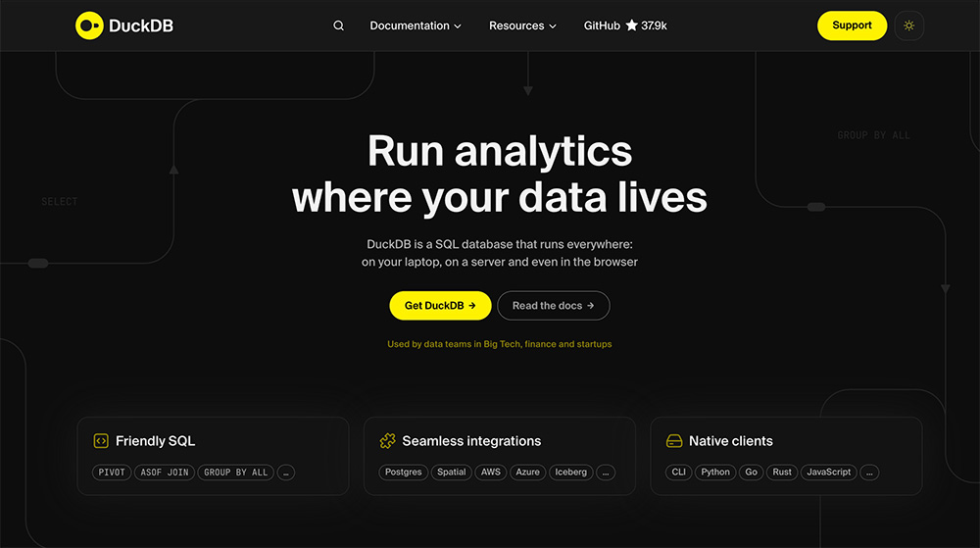This screenshot has height=548, width=980.
Task: Toggle the light/dark theme sun icon
Action: point(908,25)
